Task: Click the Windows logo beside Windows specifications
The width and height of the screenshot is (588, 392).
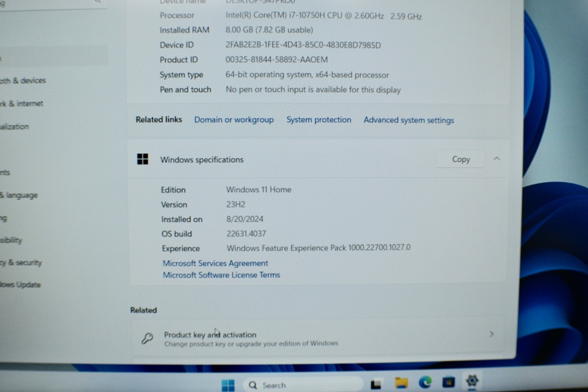Action: pos(143,159)
